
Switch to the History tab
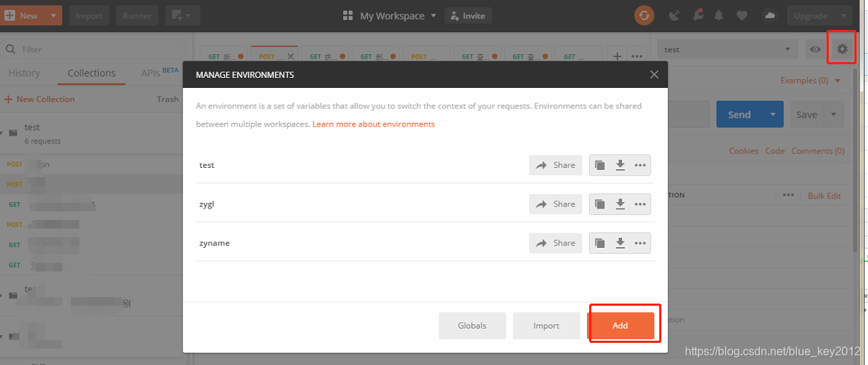(x=24, y=73)
